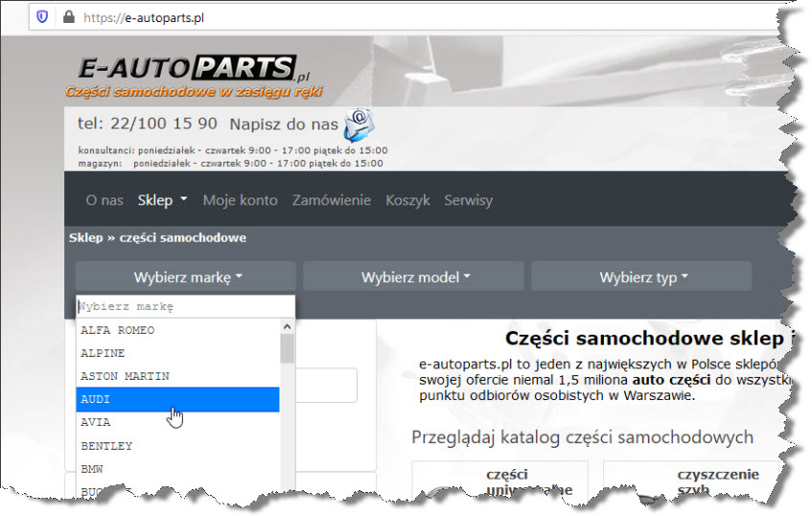This screenshot has width=812, height=516.
Task: Select ASTON MARTIN from brand list
Action: point(177,376)
